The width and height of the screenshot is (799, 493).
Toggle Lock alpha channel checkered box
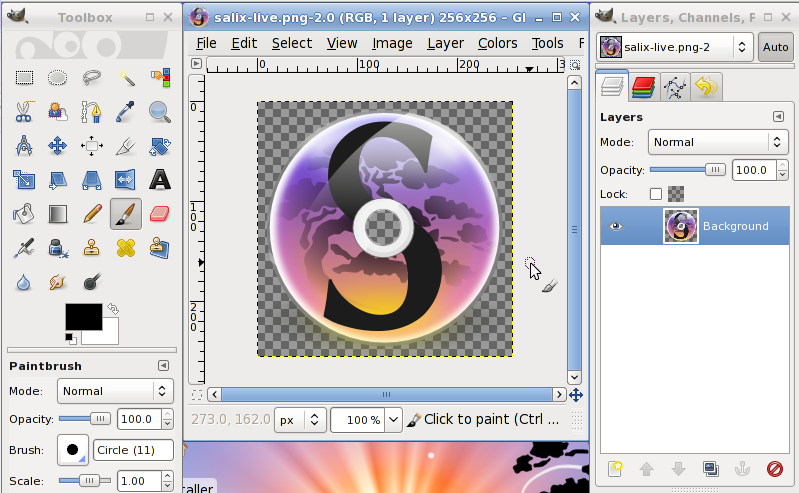676,194
